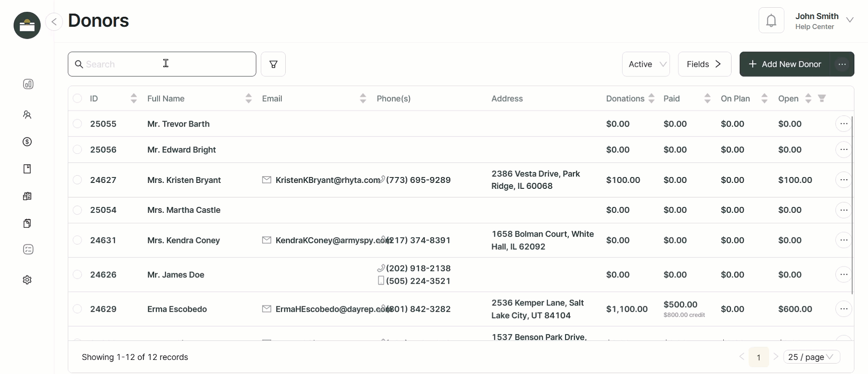Sort by Paid column arrows
868x374 pixels.
[707, 98]
